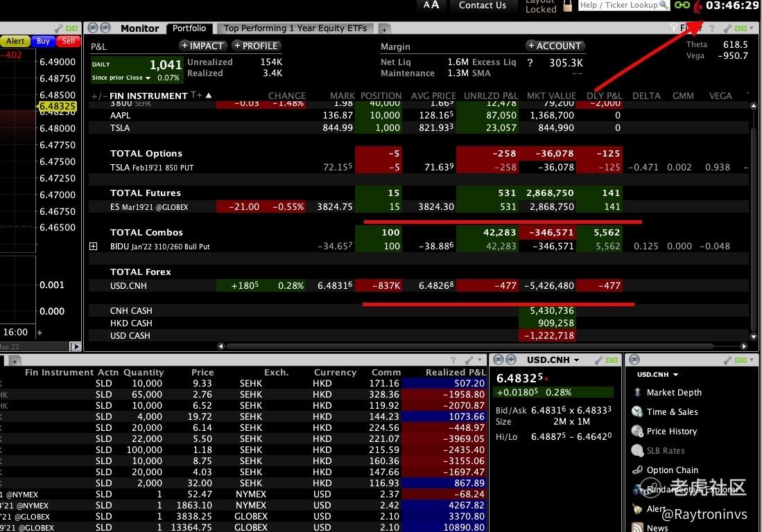Screen dimensions: 762x532
Task: Click the round plus icon beside Monitor title
Action: point(105,28)
